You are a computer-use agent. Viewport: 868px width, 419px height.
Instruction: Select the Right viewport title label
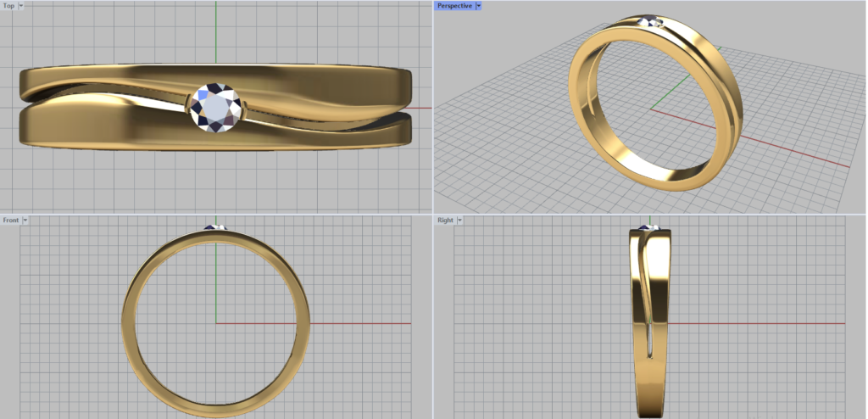point(444,221)
